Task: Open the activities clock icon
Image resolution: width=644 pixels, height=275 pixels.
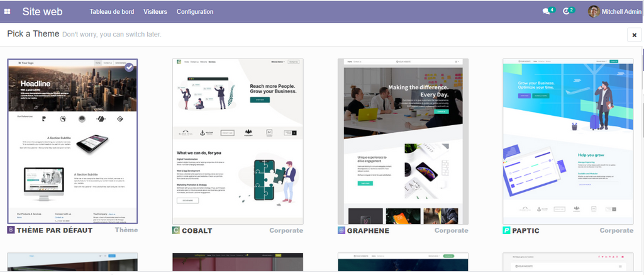Action: [567, 11]
